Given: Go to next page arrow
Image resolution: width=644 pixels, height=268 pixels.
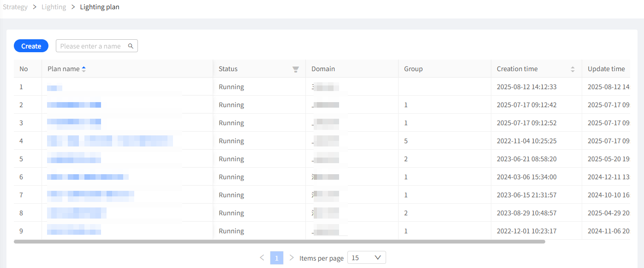Looking at the screenshot, I should [x=291, y=257].
